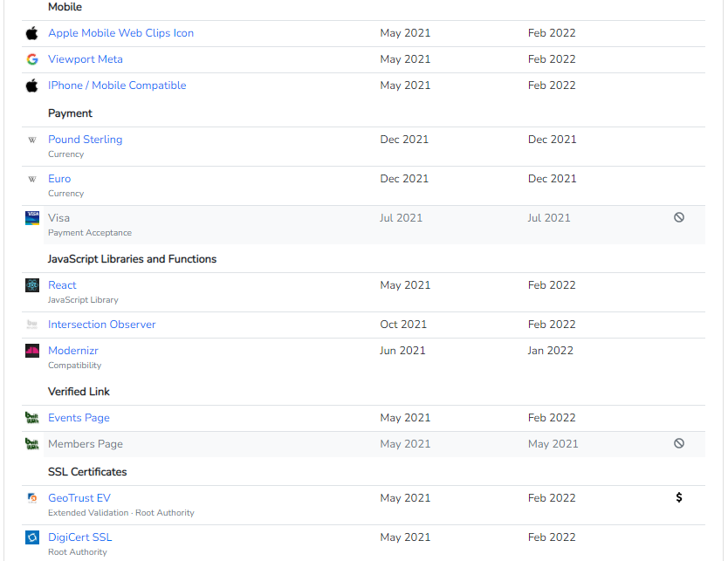Viewport: 728px width, 561px height.
Task: Click the Google icon next to Viewport Meta
Action: [x=32, y=59]
